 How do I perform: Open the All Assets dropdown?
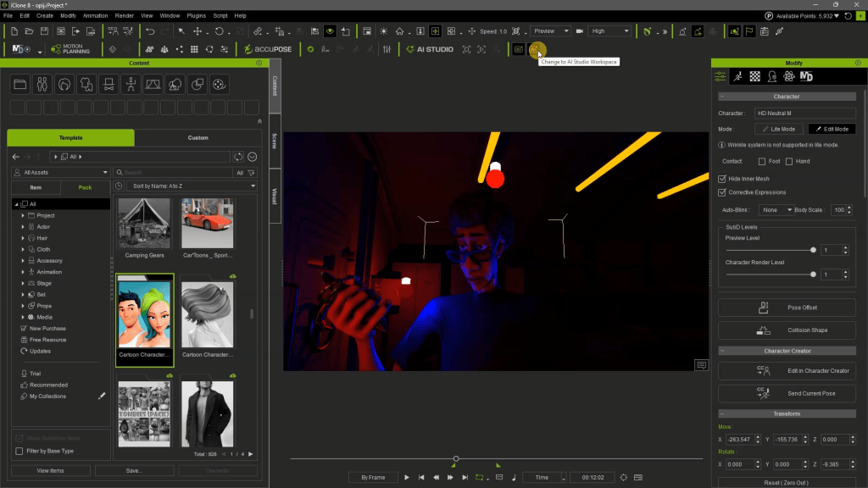(60, 173)
